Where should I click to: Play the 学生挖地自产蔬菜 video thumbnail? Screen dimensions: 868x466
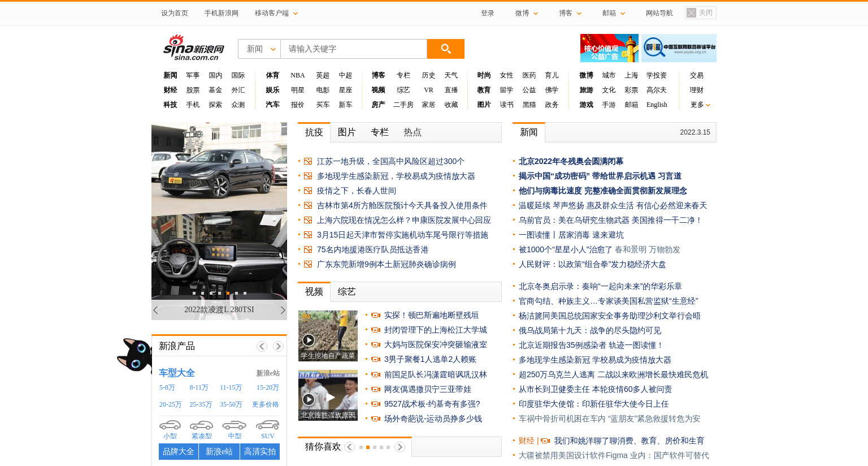[328, 335]
